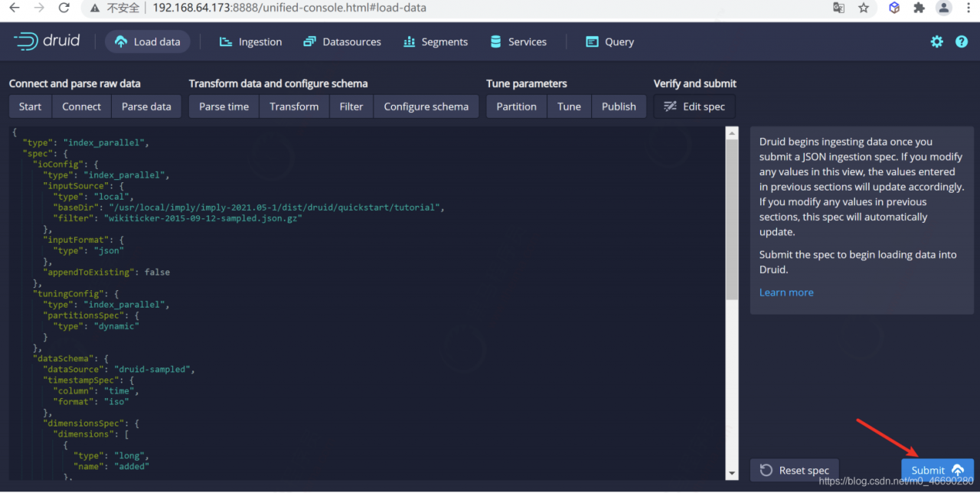Click the wikiticker filter filename text
Image resolution: width=980 pixels, height=493 pixels.
204,218
